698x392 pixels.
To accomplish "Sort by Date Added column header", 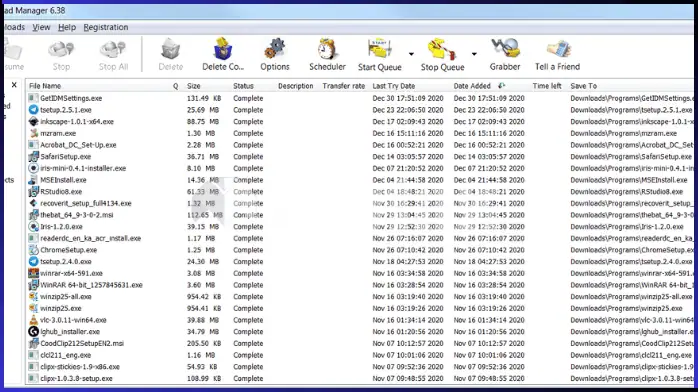I will point(472,86).
